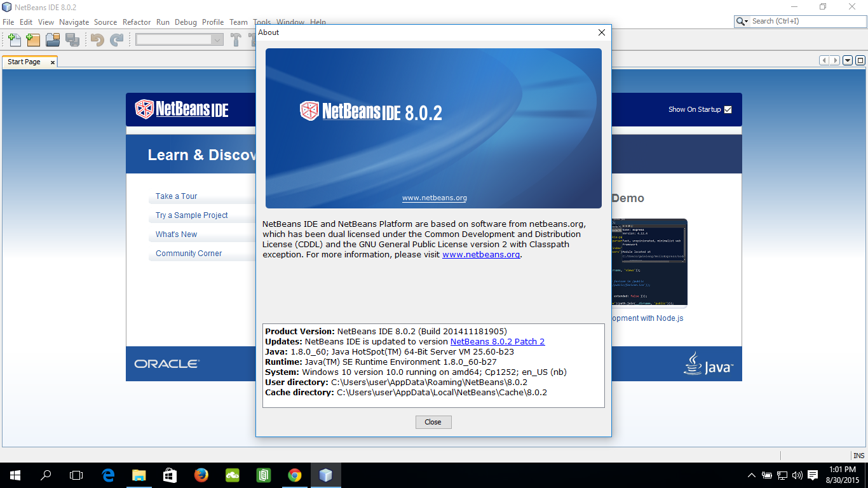The height and width of the screenshot is (488, 868).
Task: Open Task View on the taskbar
Action: coord(76,475)
